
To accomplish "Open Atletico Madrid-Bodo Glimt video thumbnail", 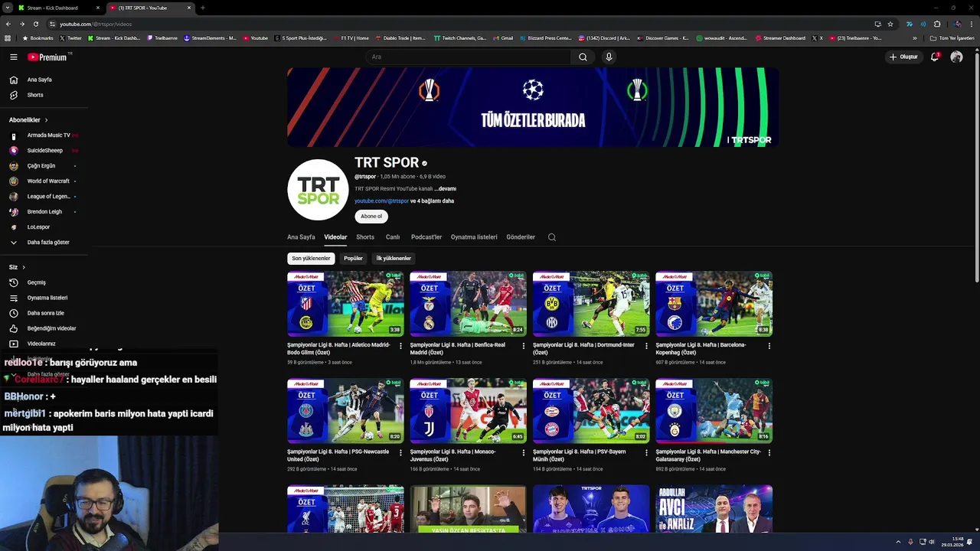I will (345, 304).
